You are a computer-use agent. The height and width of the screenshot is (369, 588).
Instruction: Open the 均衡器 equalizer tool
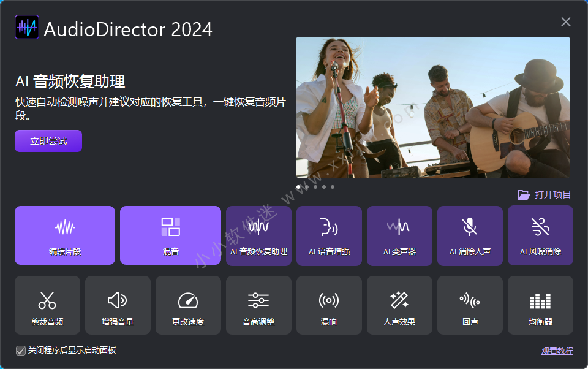(x=540, y=305)
